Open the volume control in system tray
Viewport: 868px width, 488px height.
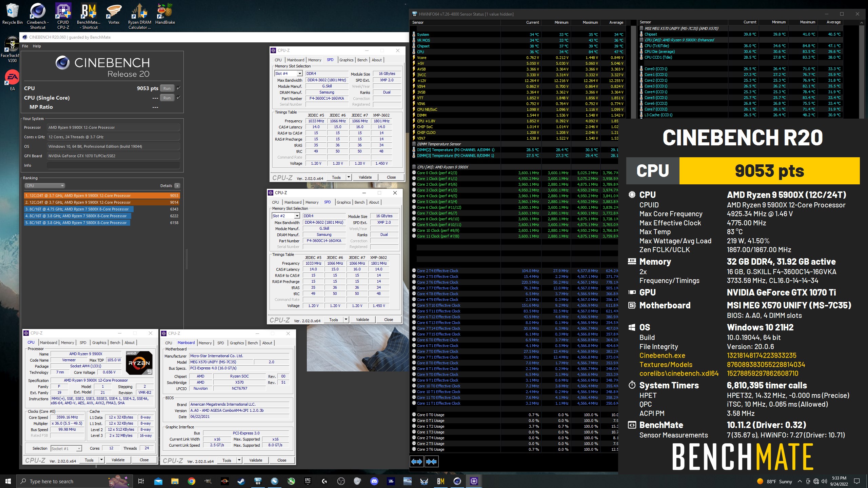tap(824, 481)
